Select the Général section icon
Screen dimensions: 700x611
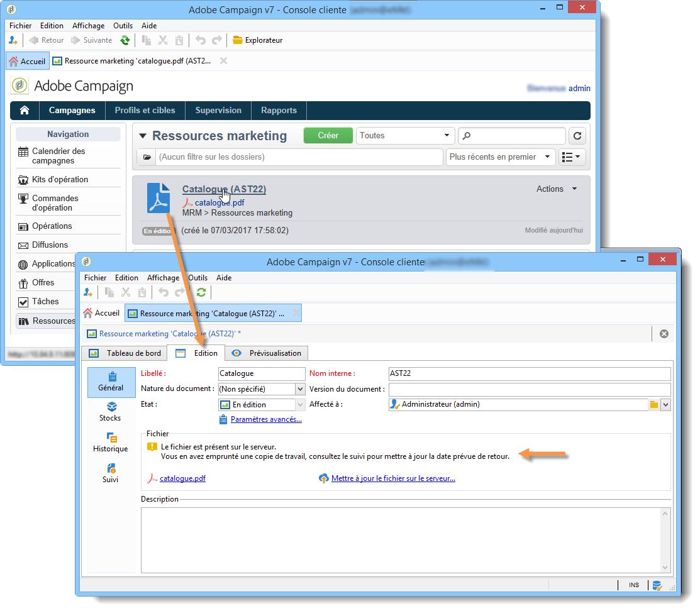(111, 382)
